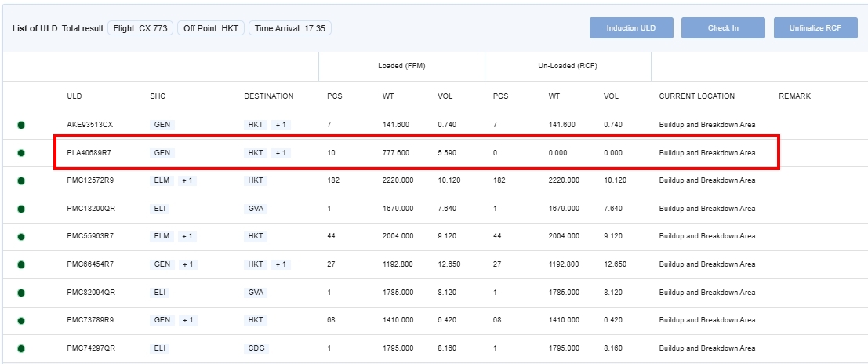Click the green status dot for AKE93513CX
This screenshot has width=868, height=364.
coord(21,125)
